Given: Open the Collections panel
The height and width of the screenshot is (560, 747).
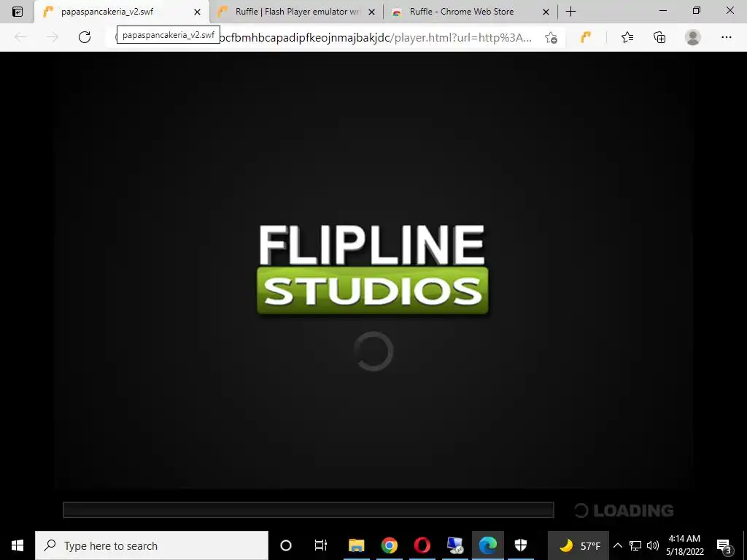Looking at the screenshot, I should tap(659, 37).
